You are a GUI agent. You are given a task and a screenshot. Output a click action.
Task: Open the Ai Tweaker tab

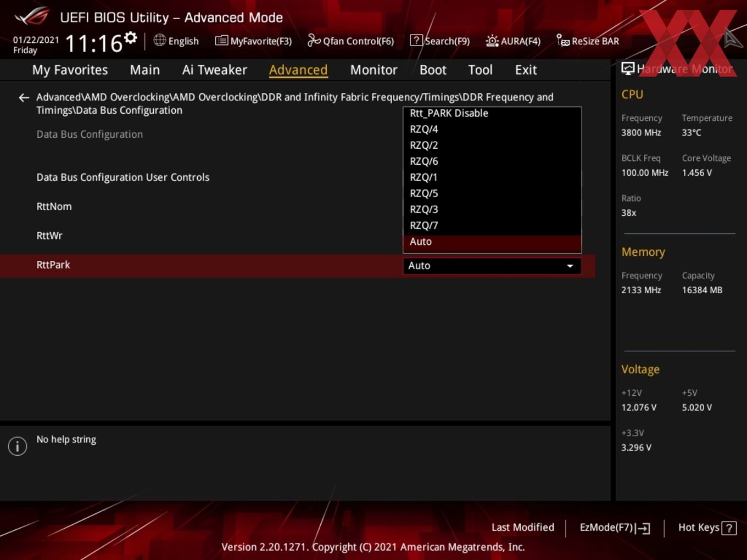click(215, 70)
